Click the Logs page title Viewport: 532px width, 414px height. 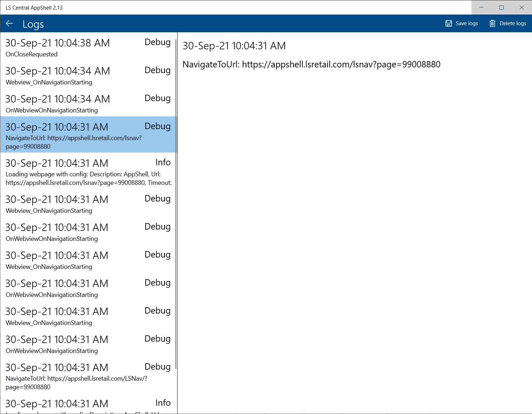[33, 24]
